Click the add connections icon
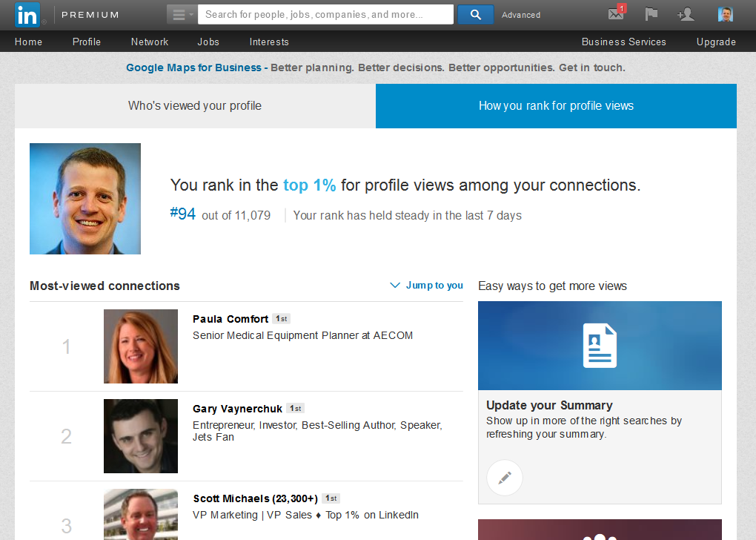Image resolution: width=756 pixels, height=540 pixels. (x=686, y=14)
